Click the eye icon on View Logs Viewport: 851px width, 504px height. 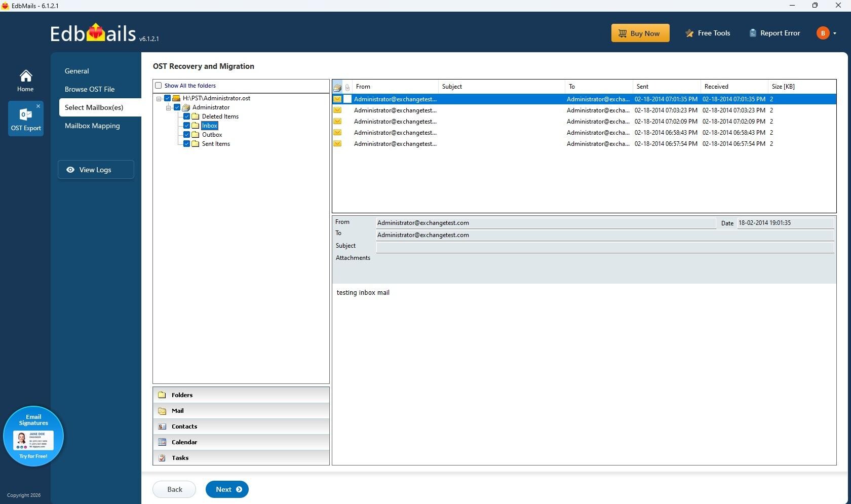pos(70,170)
